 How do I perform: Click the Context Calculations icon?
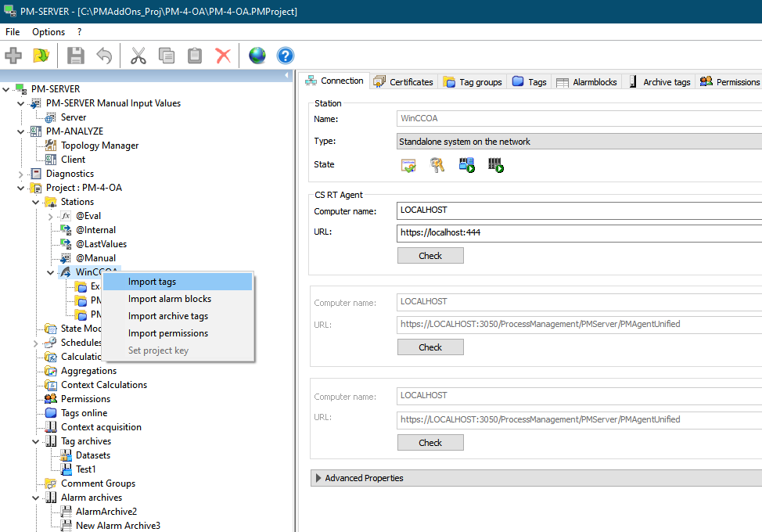tap(51, 385)
